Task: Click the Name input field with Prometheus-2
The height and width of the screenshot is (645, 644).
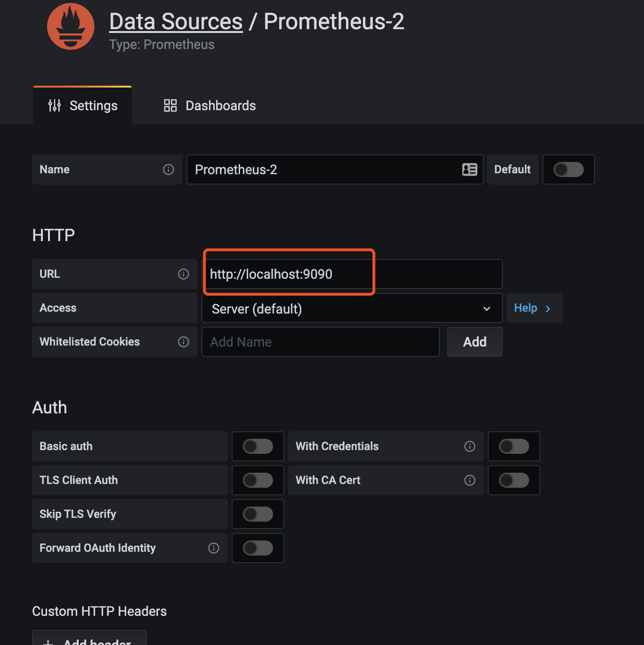Action: click(x=335, y=169)
